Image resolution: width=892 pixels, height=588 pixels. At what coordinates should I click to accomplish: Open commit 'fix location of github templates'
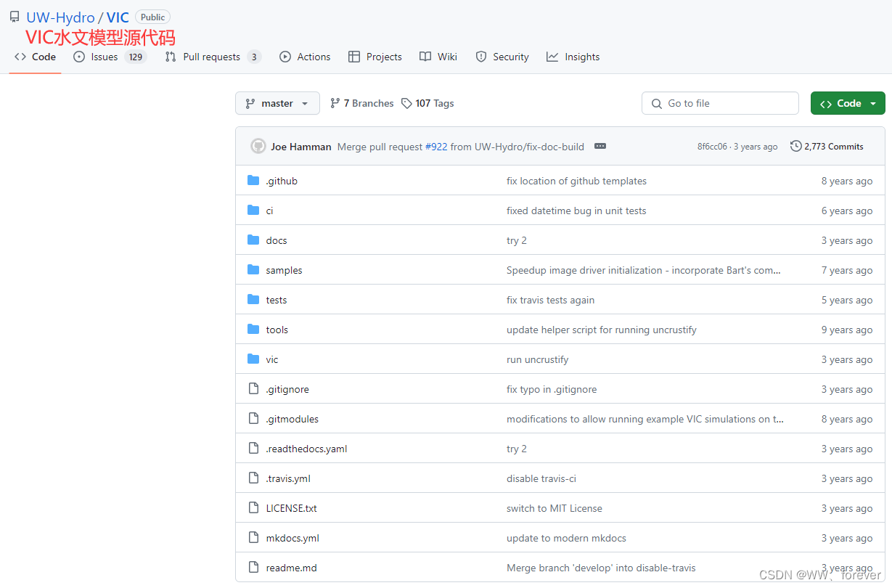point(576,181)
